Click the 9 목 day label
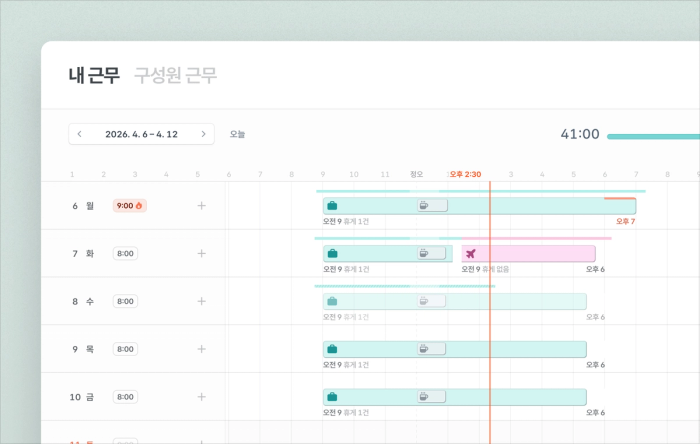 click(x=83, y=349)
